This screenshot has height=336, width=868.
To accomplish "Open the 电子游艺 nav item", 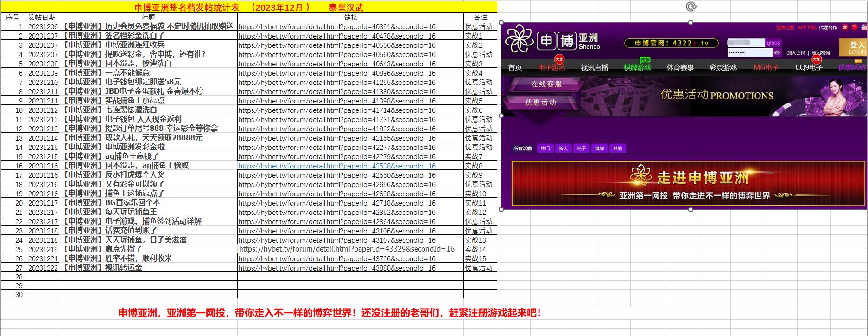I will [x=551, y=68].
